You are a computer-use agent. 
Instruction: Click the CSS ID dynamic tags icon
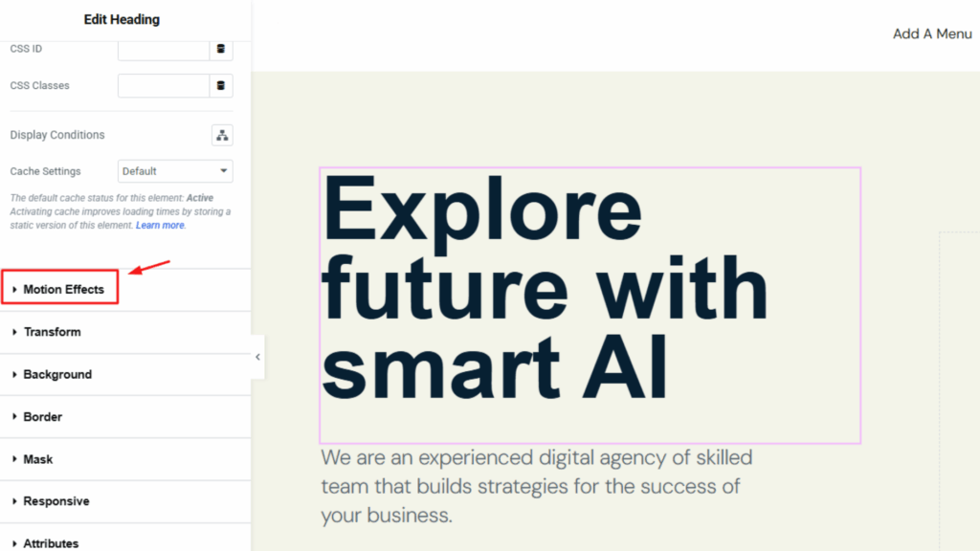(x=221, y=49)
